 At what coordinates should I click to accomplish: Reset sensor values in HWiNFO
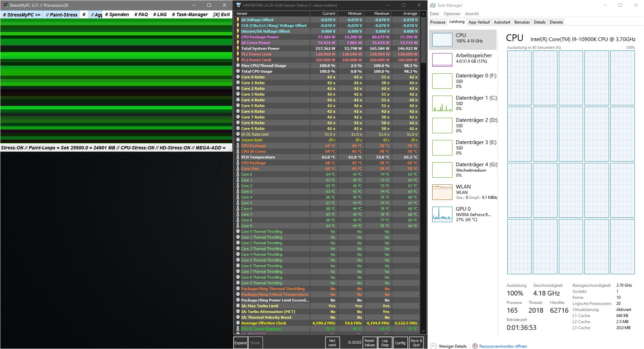(x=369, y=342)
